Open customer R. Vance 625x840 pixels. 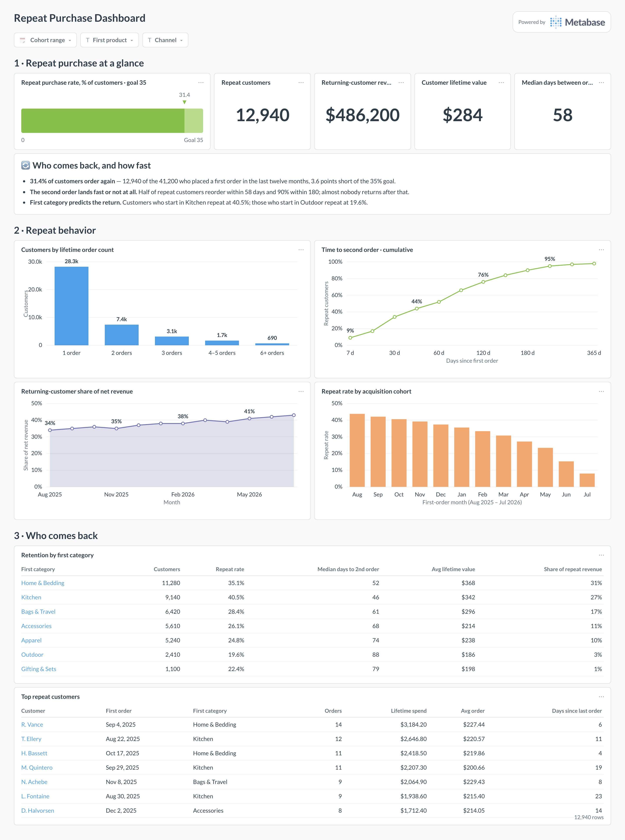[32, 724]
